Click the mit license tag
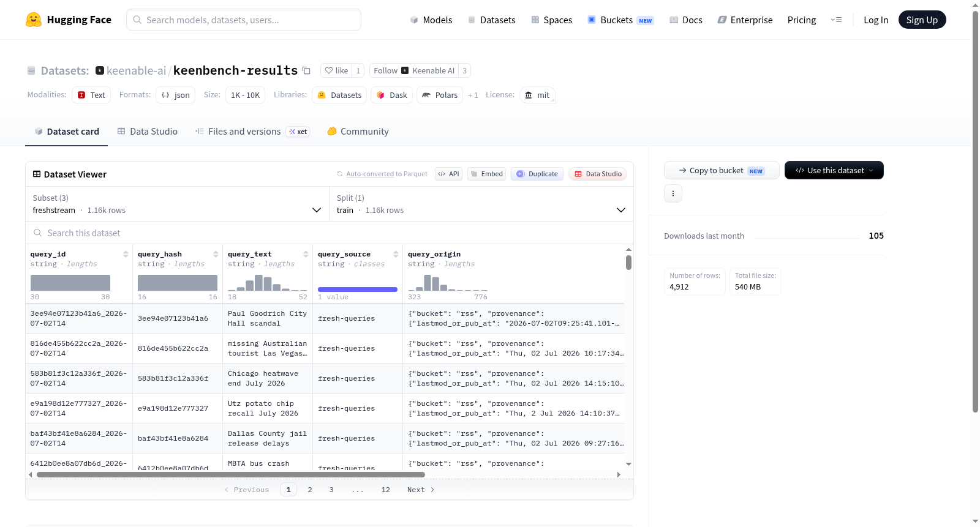 537,95
